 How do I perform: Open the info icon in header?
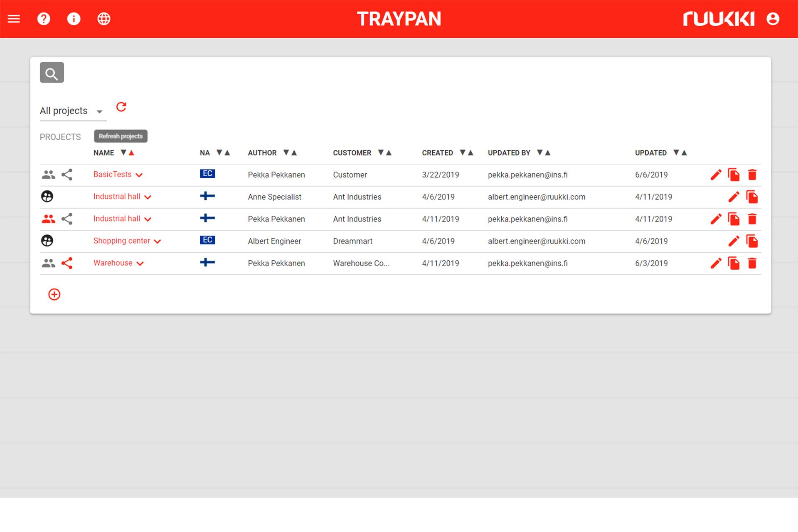74,19
